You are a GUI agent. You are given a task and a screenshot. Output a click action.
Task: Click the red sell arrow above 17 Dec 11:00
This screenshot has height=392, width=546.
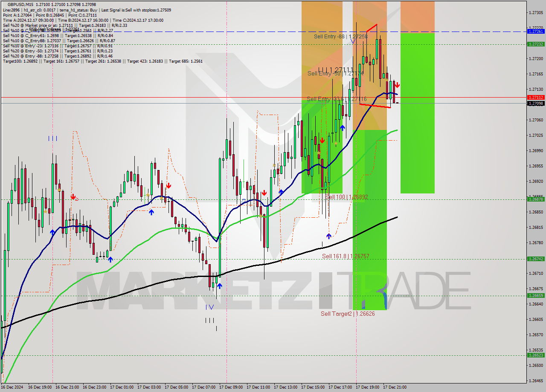click(265, 193)
